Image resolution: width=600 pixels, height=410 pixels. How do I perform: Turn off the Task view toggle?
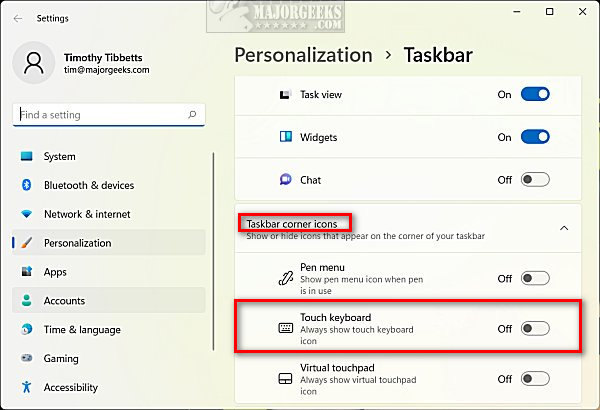(535, 95)
